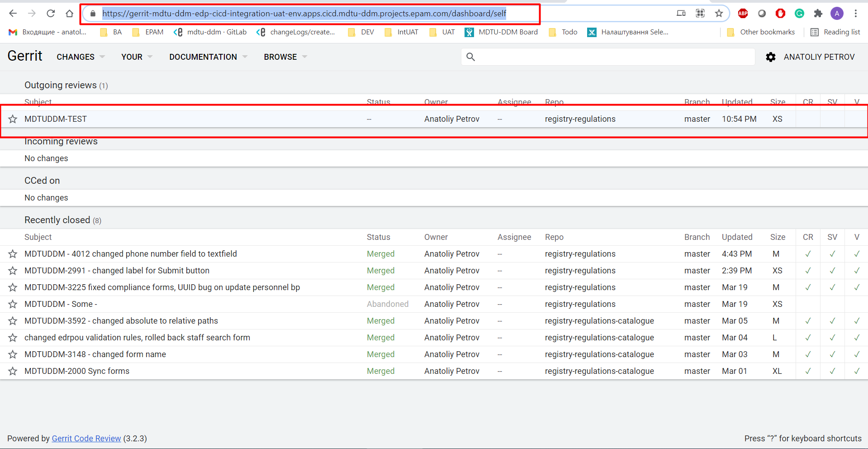Open the Gerrit settings gear
The image size is (868, 449).
click(x=771, y=57)
